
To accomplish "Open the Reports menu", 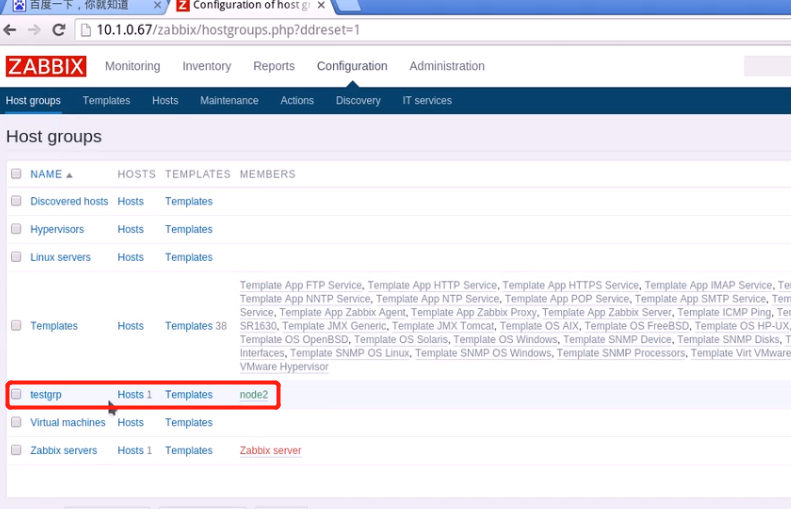I will tap(274, 66).
